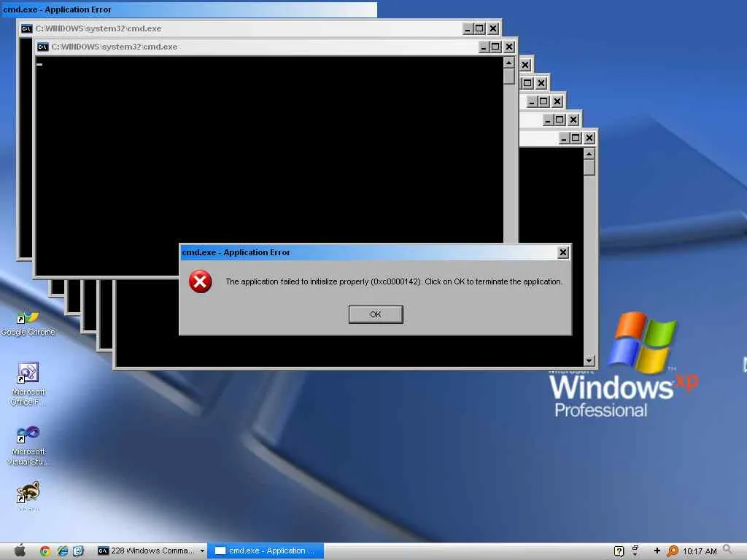This screenshot has height=560, width=747.
Task: Open the Microsoft Office desktop shortcut
Action: 28,384
